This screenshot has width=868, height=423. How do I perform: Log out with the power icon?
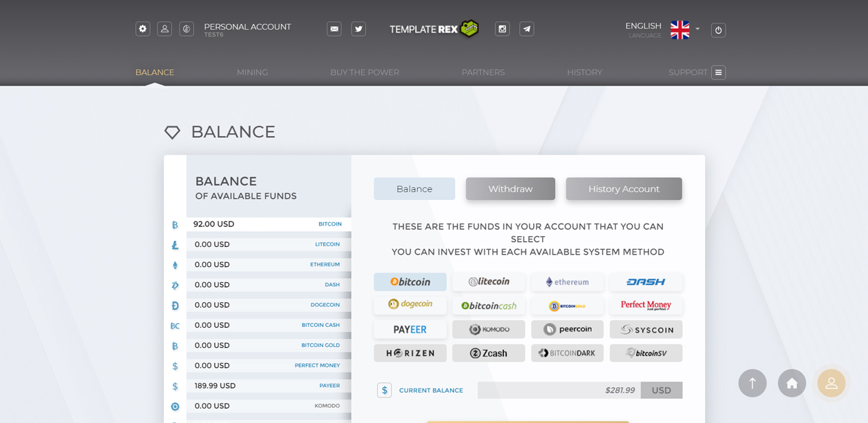tap(718, 30)
